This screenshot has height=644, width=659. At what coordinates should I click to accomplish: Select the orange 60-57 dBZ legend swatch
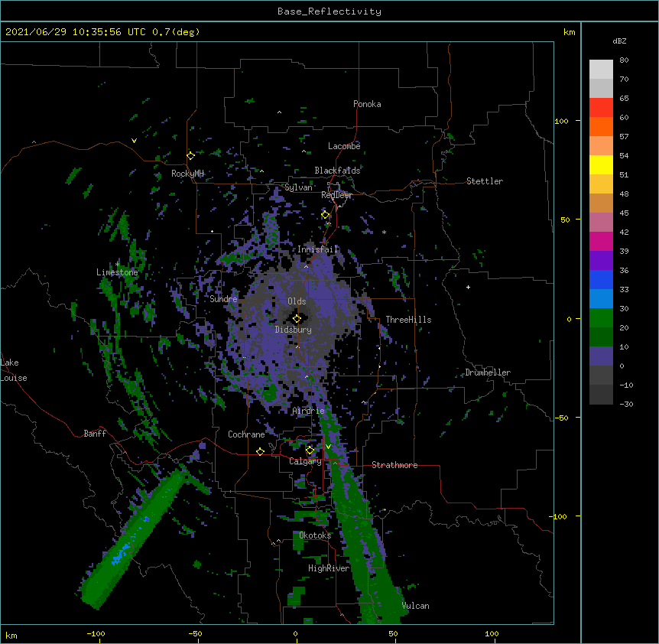coord(601,126)
